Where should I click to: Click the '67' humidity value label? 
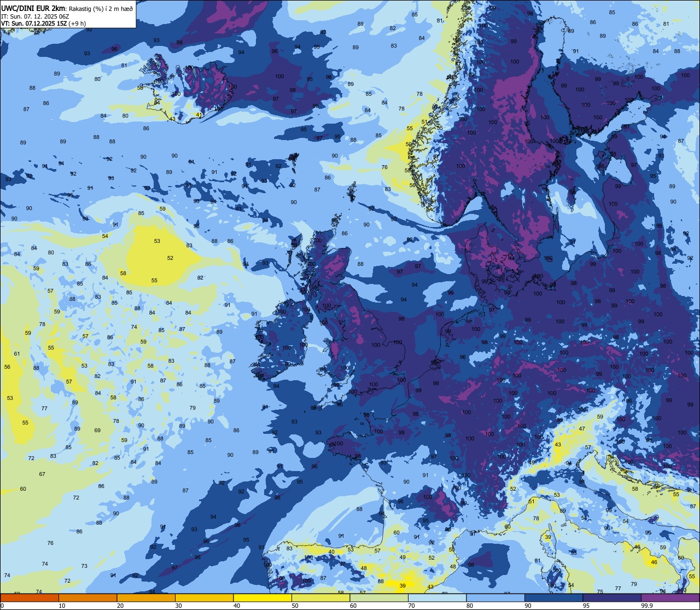42,474
